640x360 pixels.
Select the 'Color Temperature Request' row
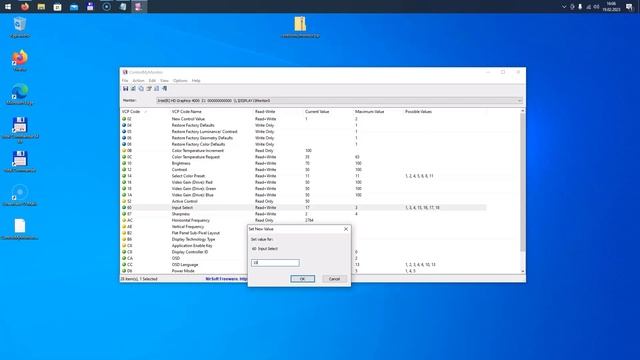[x=303, y=157]
